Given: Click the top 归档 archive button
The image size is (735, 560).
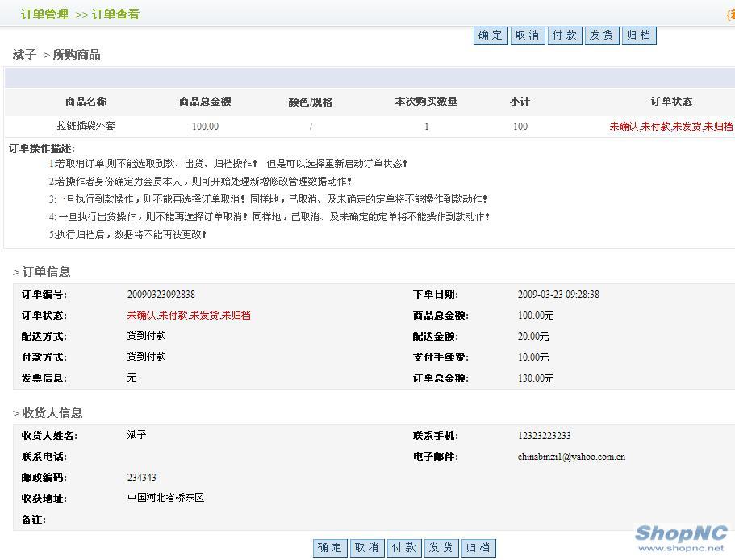Looking at the screenshot, I should pyautogui.click(x=638, y=36).
